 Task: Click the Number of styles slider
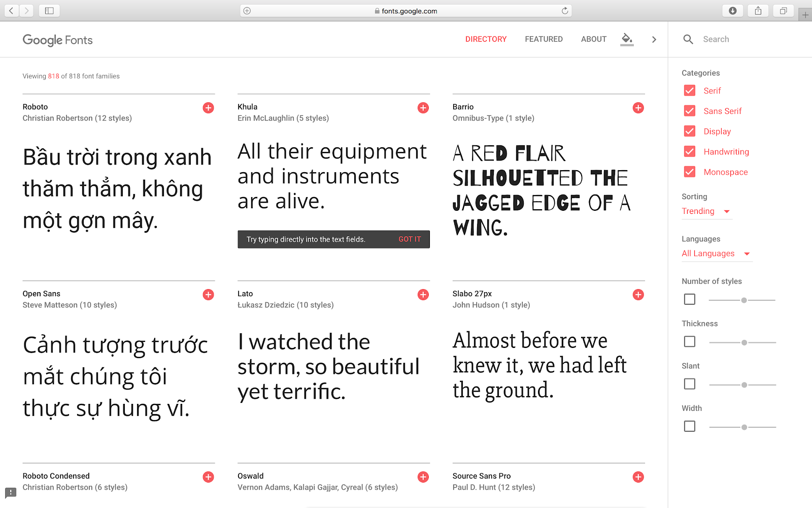coord(742,300)
